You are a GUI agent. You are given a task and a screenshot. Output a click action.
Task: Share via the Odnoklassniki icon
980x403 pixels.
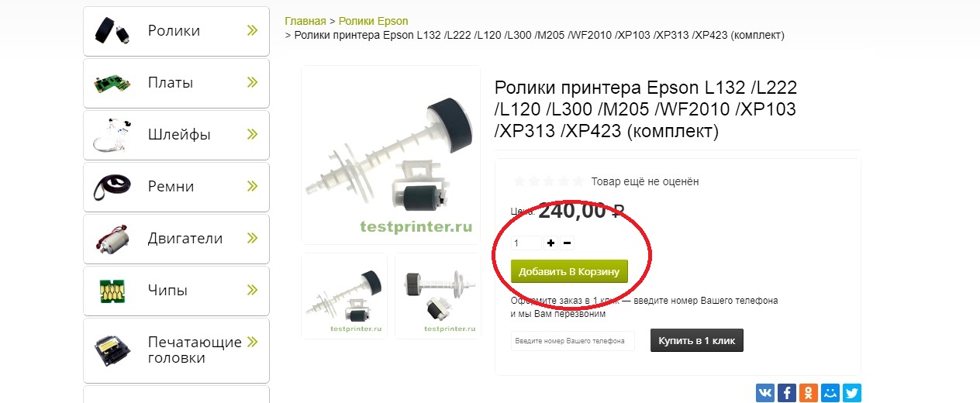809,393
